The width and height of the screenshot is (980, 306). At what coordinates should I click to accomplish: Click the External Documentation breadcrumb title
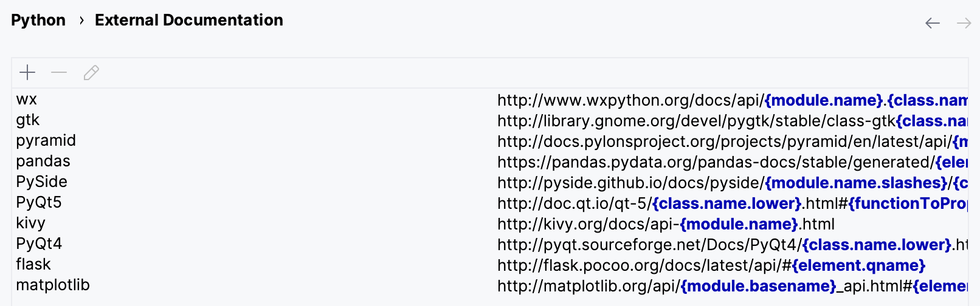[x=188, y=20]
